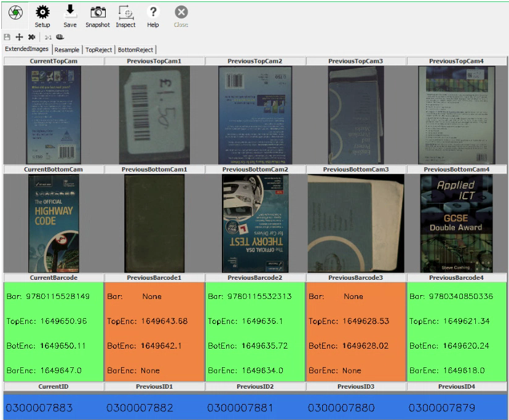Click the PreviousBottomCam3 header
Viewport: 509px width, 420px height.
356,169
